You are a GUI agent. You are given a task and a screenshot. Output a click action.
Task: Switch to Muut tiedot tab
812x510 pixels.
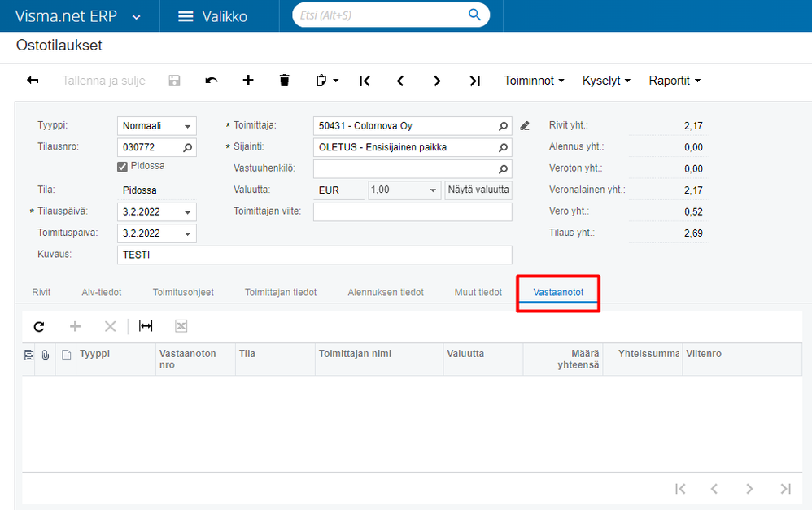coord(478,292)
